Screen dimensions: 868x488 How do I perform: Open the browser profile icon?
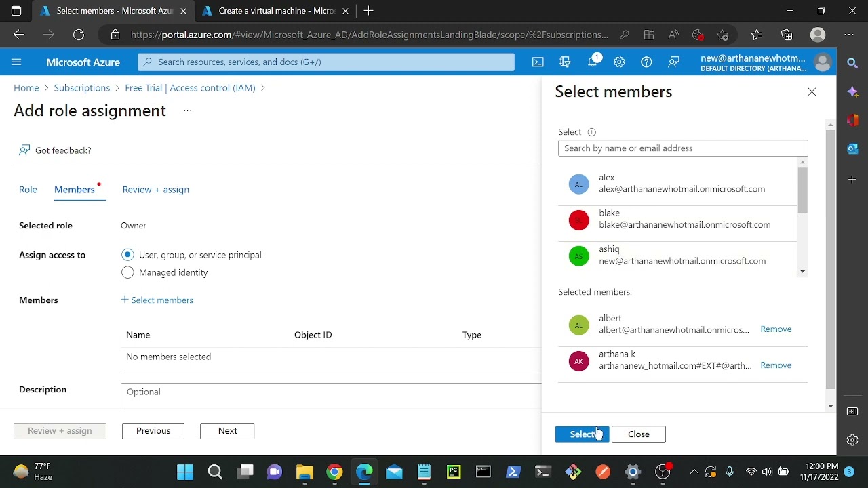818,35
